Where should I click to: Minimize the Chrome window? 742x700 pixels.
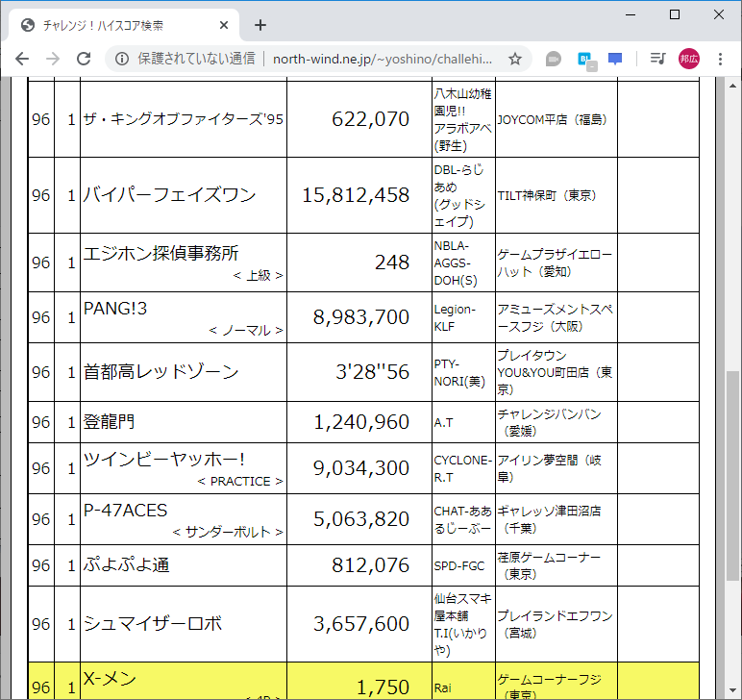[631, 14]
